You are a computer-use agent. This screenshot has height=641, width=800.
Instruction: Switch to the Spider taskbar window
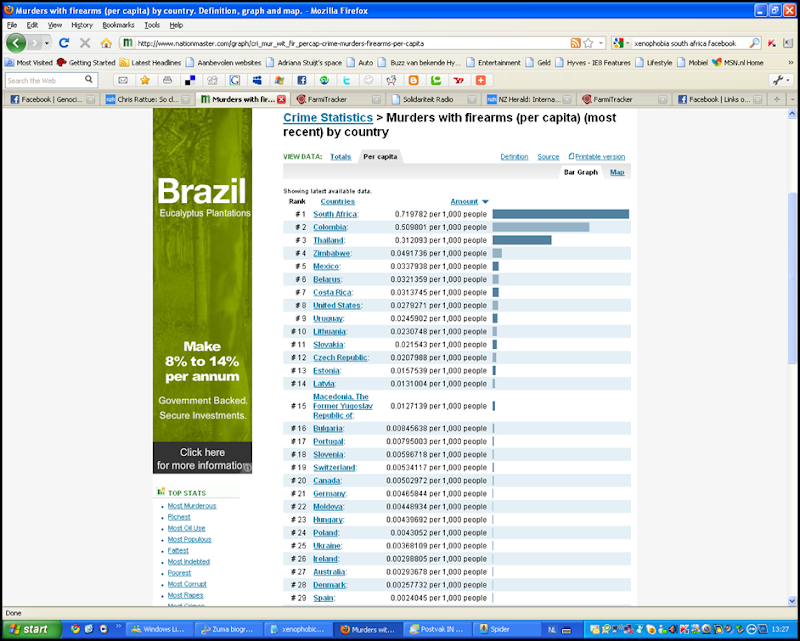506,629
